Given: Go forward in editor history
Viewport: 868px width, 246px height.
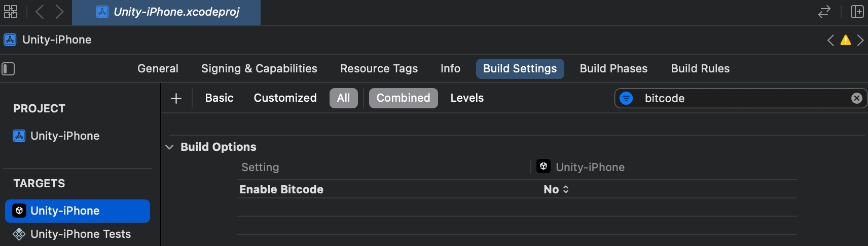Looking at the screenshot, I should pyautogui.click(x=59, y=12).
